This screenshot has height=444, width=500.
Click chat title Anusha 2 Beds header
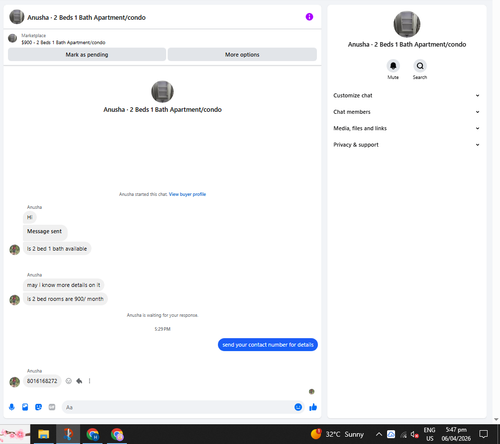tap(86, 17)
